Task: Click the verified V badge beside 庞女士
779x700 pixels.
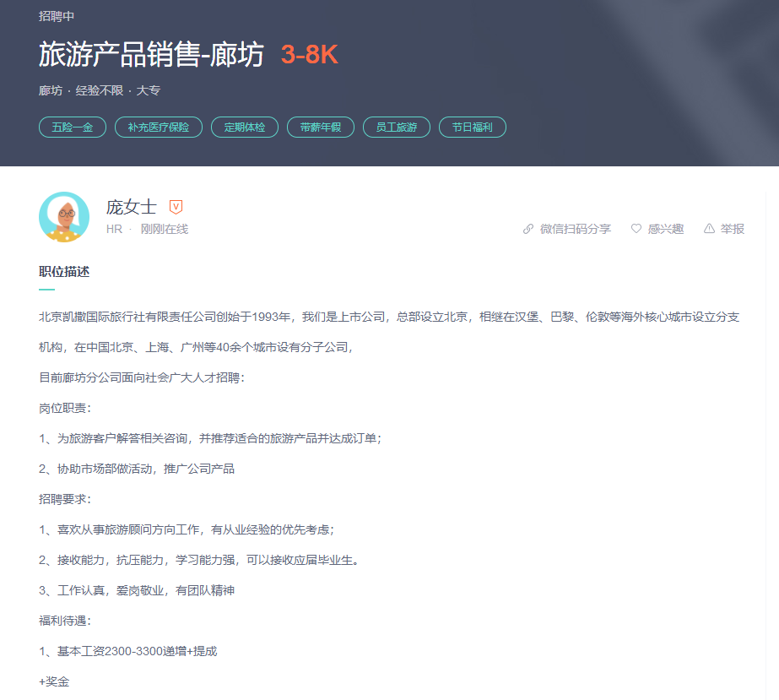Action: point(176,207)
